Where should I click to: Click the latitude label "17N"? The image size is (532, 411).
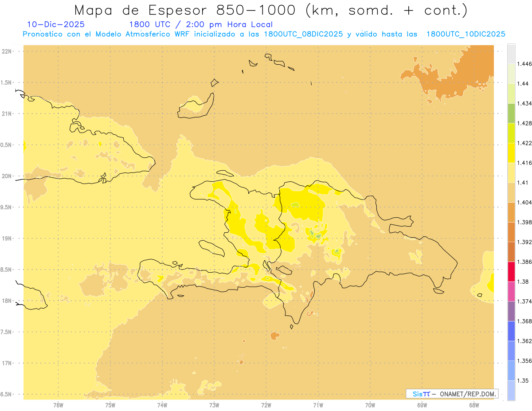point(8,363)
